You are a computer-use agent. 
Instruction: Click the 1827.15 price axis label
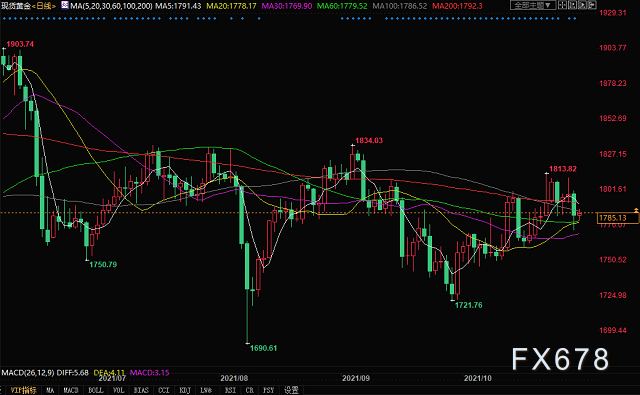coord(613,154)
